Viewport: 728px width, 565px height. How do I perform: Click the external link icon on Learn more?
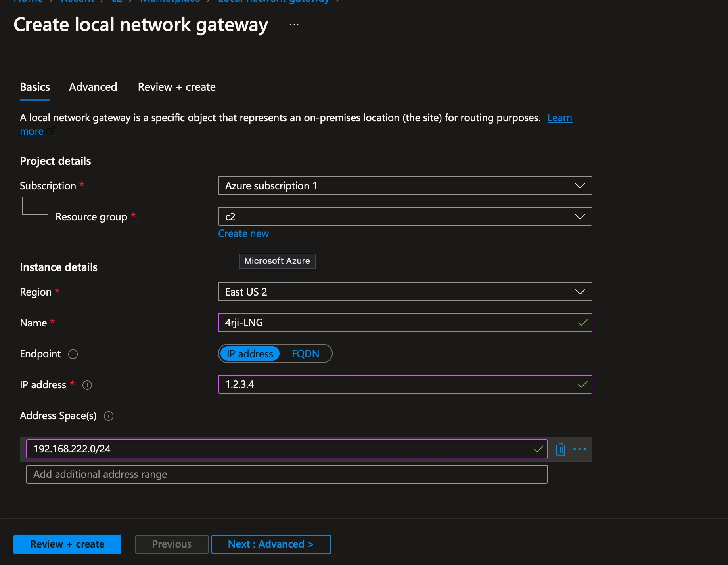51,132
